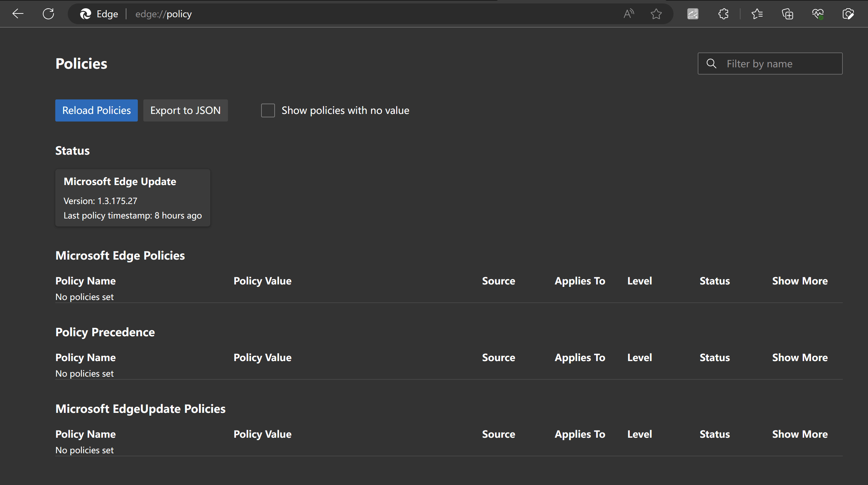Open Read Aloud from address bar
868x485 pixels.
pyautogui.click(x=629, y=14)
